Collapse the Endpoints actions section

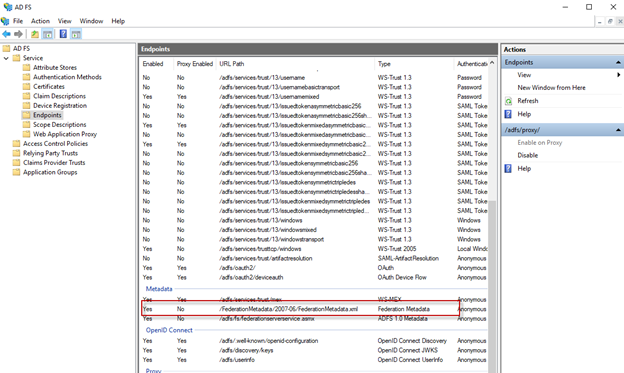point(618,62)
